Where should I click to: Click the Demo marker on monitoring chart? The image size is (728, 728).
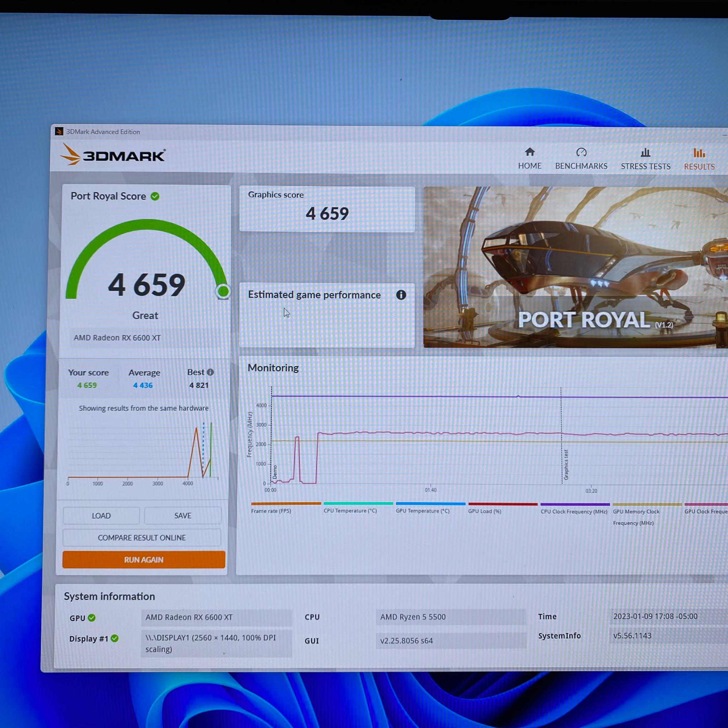click(275, 472)
